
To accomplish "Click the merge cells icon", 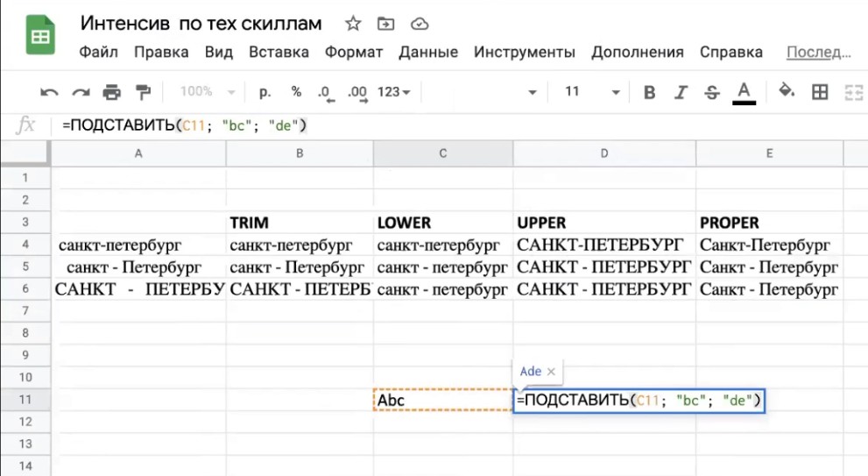I will pos(854,92).
